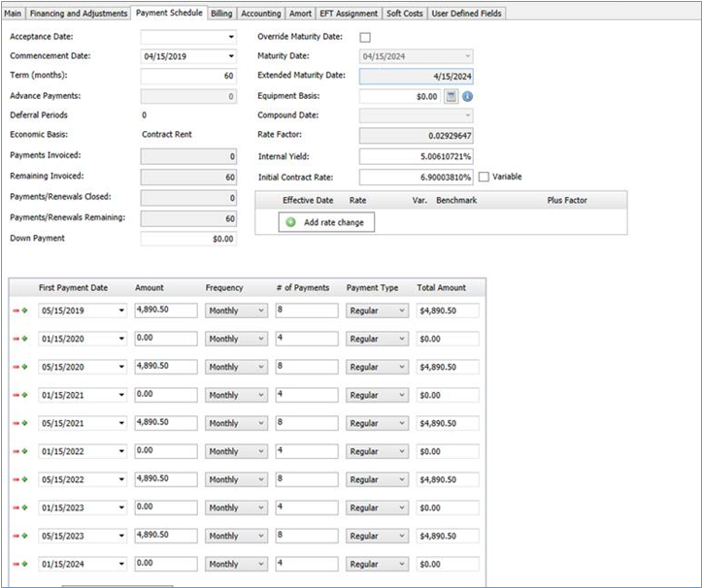Remove the 01/15/2022 payment row
This screenshot has height=588, width=703.
17,451
